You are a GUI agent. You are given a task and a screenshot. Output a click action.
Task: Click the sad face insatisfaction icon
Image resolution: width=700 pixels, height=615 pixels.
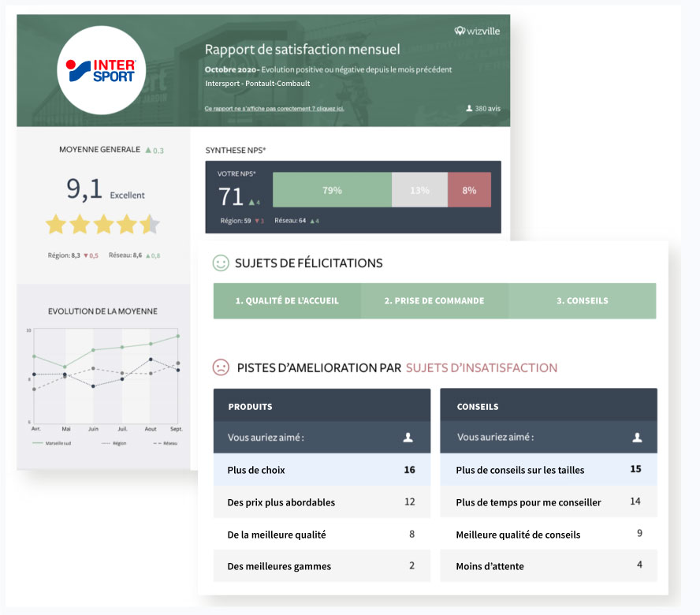coord(222,367)
